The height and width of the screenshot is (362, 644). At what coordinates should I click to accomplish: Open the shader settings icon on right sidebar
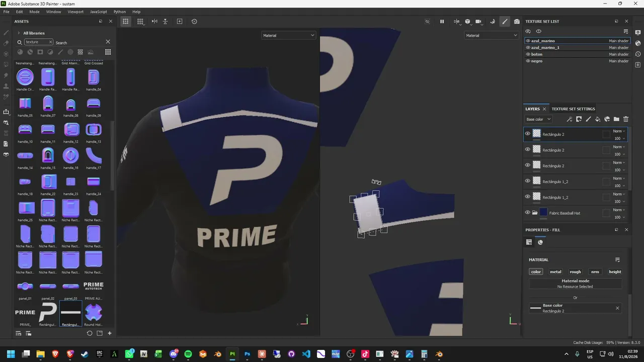tap(638, 44)
